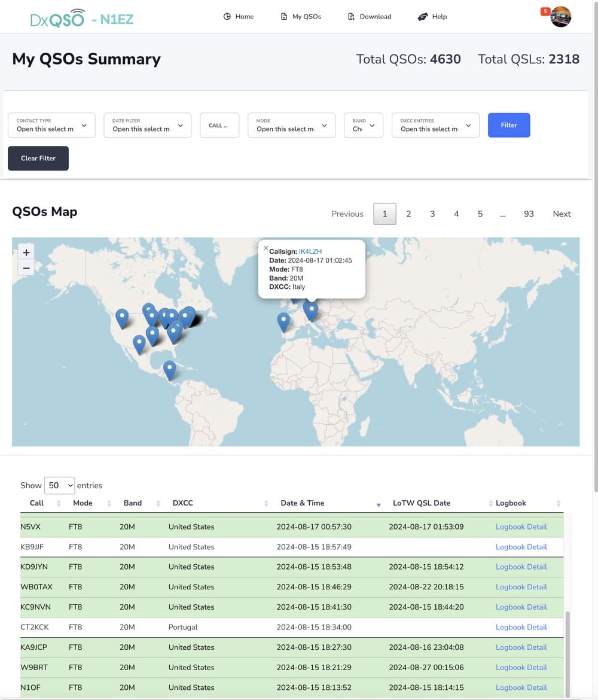Click the Next pagination link

[x=562, y=214]
